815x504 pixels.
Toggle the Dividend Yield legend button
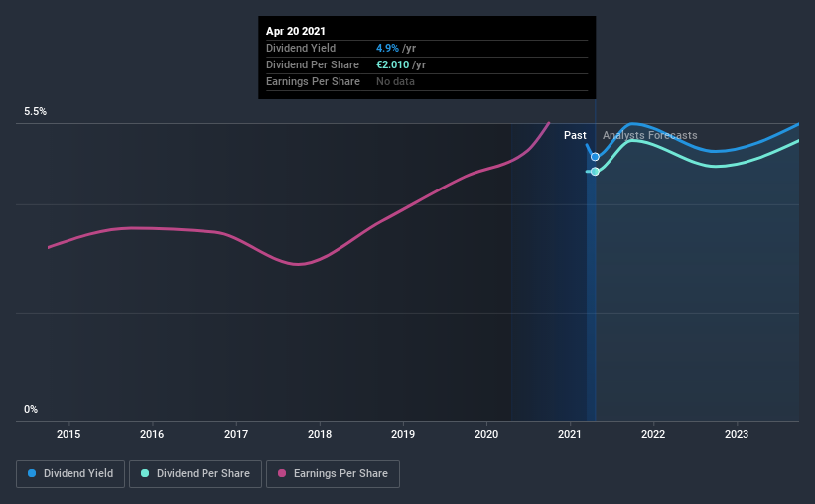pos(70,474)
